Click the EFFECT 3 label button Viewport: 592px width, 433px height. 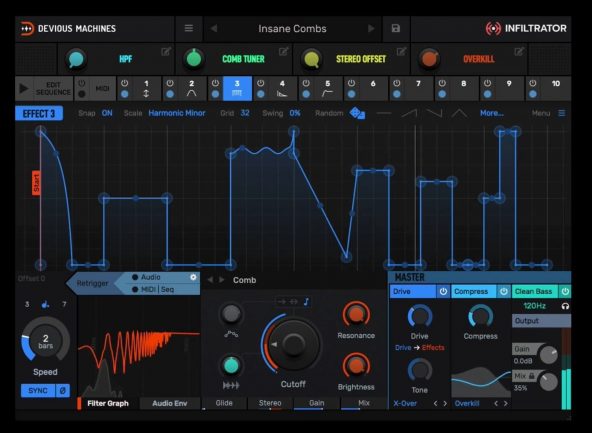coord(39,113)
